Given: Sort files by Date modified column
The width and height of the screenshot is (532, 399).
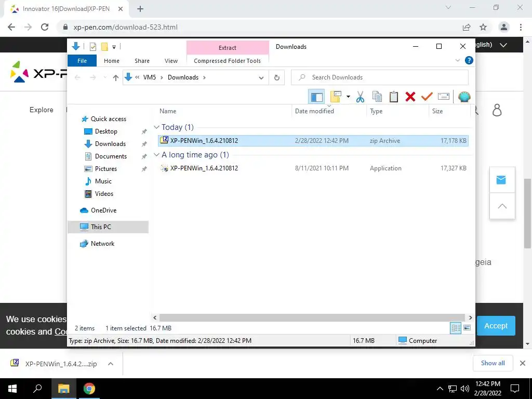Looking at the screenshot, I should (329, 111).
